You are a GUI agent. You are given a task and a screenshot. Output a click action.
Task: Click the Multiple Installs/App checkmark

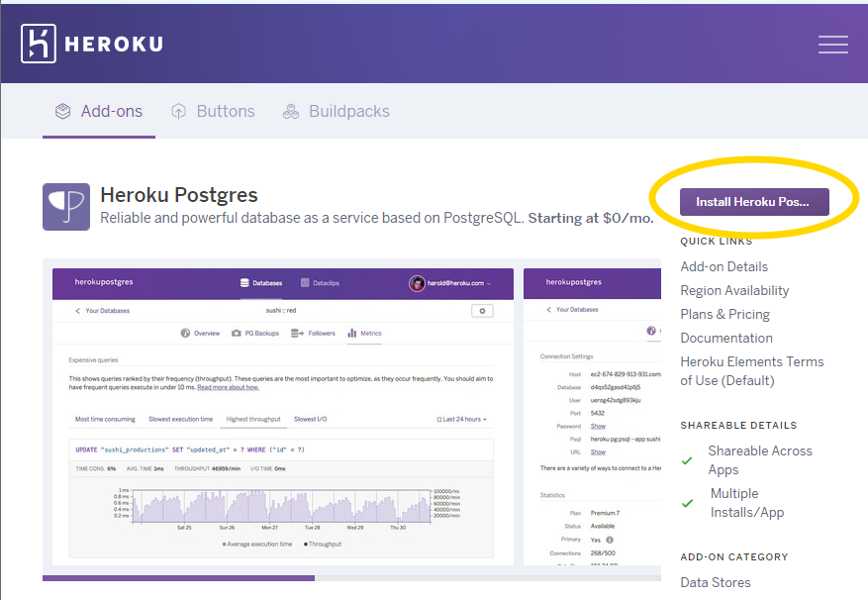(x=687, y=502)
